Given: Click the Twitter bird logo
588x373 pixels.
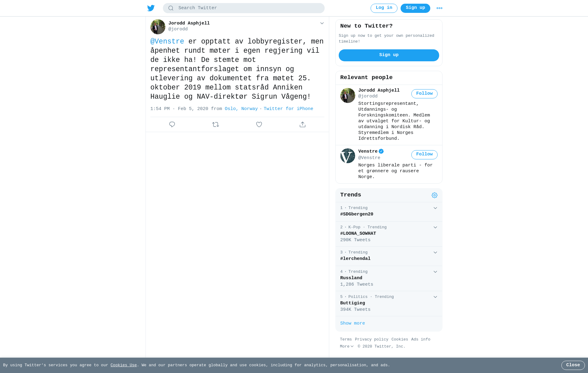Looking at the screenshot, I should coord(151,8).
